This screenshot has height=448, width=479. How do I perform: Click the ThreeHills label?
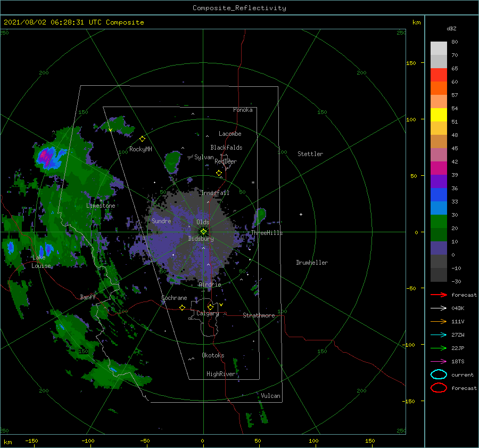tap(267, 233)
